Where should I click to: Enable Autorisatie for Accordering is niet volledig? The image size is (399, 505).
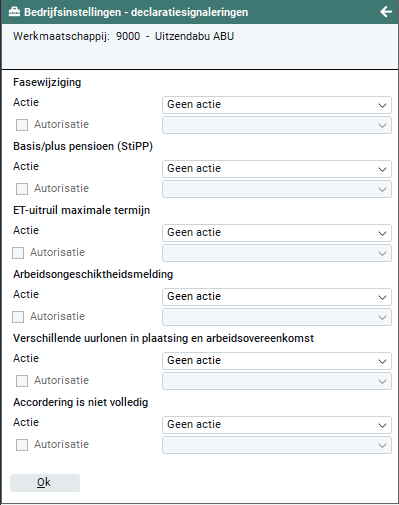[22, 445]
